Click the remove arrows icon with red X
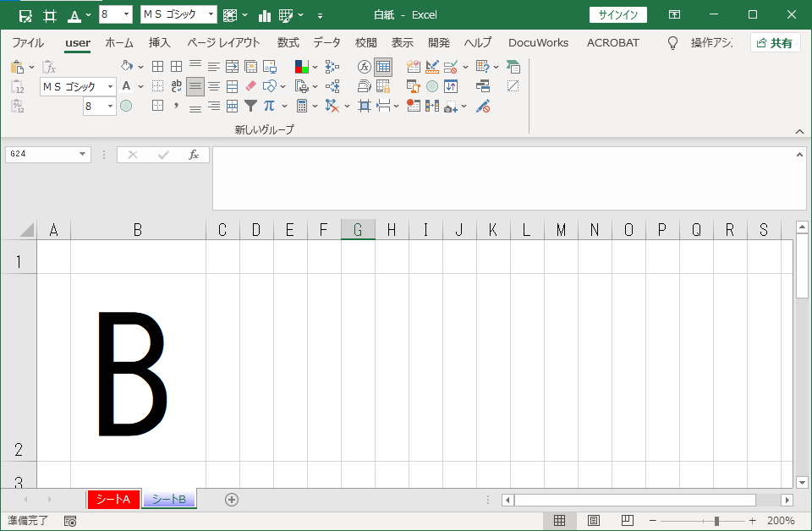812x531 pixels. (x=332, y=106)
